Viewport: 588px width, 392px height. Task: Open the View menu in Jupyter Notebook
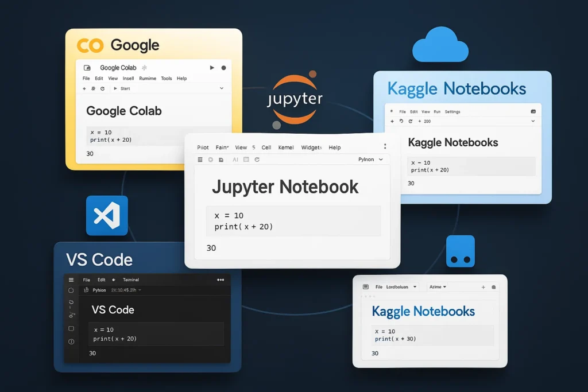241,148
